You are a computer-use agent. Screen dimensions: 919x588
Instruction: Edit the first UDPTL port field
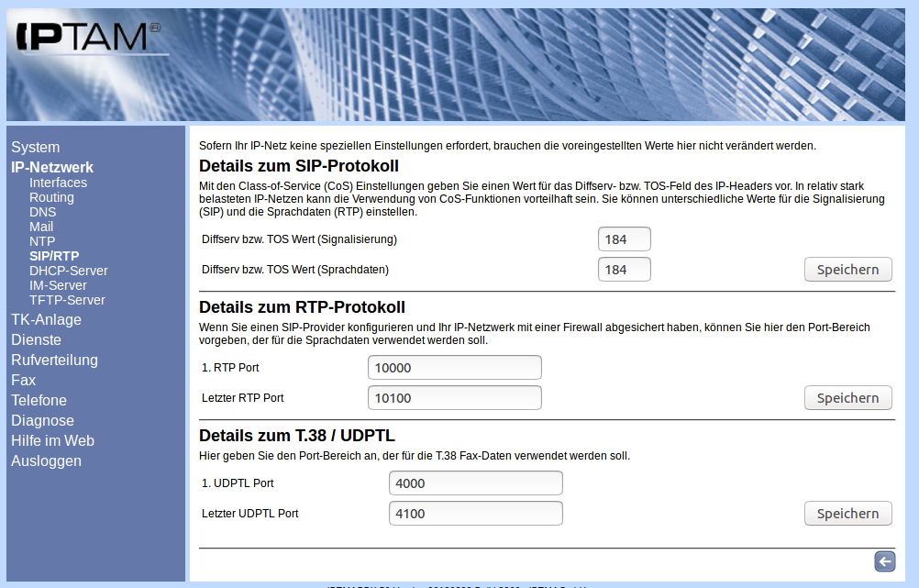475,483
